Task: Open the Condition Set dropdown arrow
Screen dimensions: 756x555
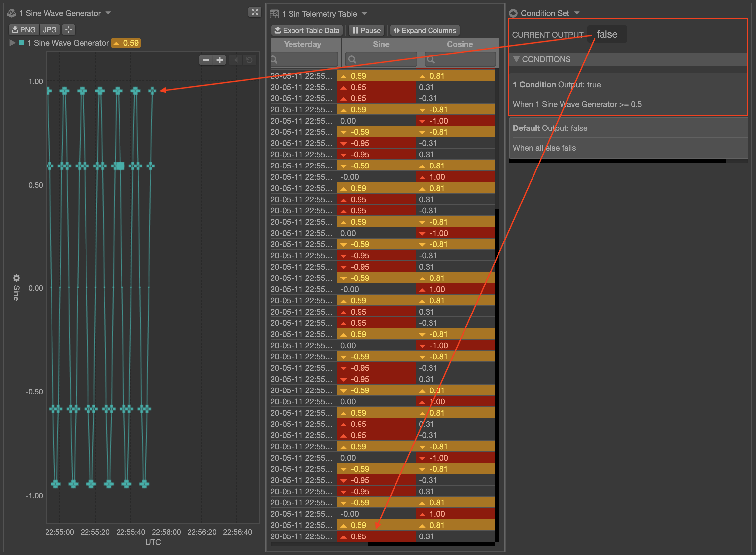Action: [x=577, y=13]
